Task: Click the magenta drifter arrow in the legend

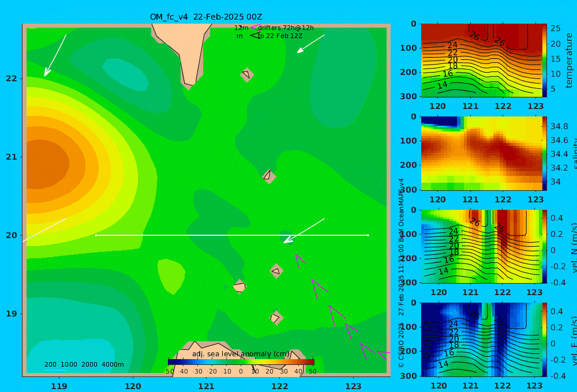Action: pyautogui.click(x=254, y=27)
